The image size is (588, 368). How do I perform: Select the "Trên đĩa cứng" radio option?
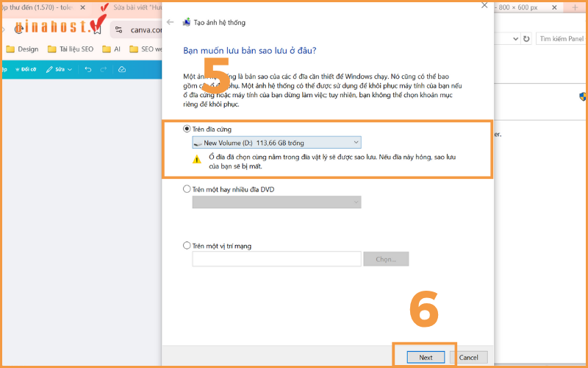pyautogui.click(x=187, y=129)
